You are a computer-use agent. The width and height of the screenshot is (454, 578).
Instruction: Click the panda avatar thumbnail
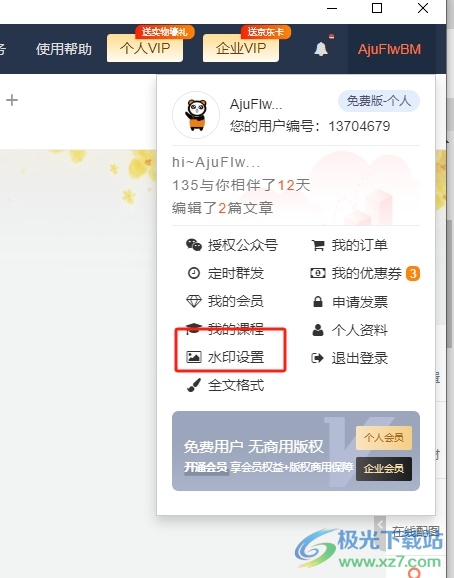tap(196, 115)
